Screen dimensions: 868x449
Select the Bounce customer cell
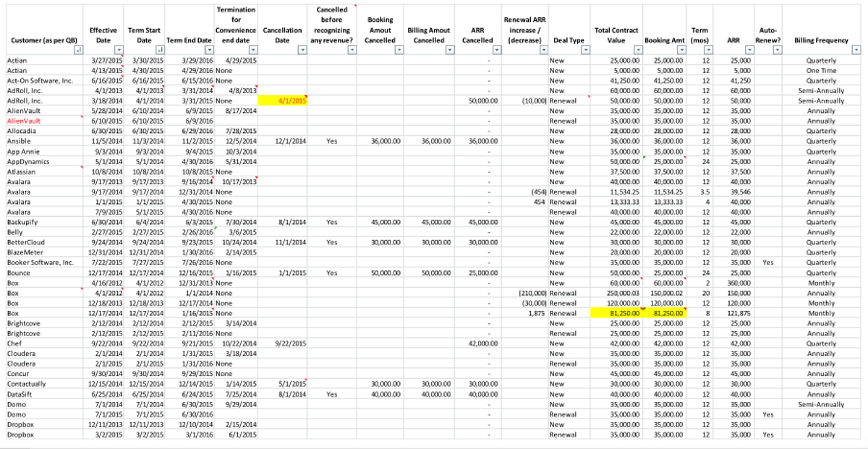pyautogui.click(x=44, y=273)
